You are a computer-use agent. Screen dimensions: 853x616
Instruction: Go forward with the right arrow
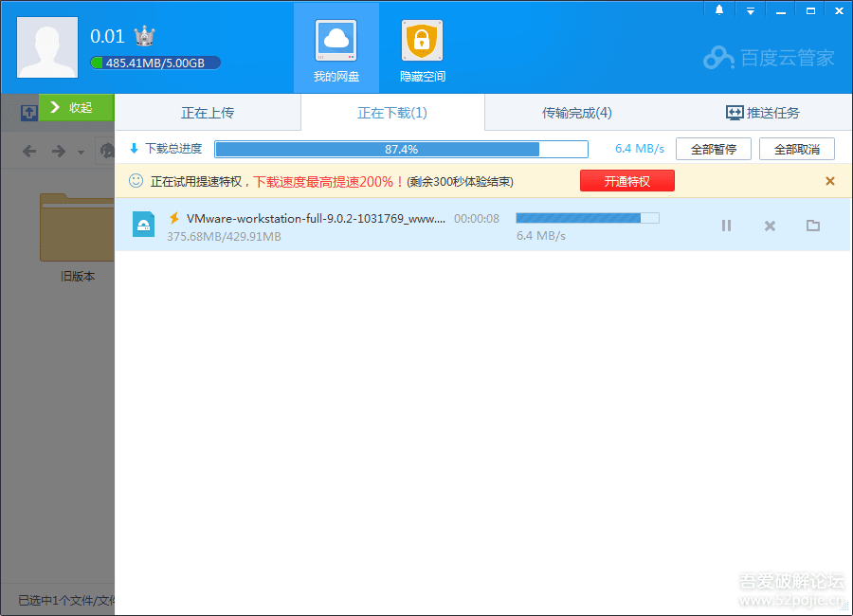click(x=58, y=151)
